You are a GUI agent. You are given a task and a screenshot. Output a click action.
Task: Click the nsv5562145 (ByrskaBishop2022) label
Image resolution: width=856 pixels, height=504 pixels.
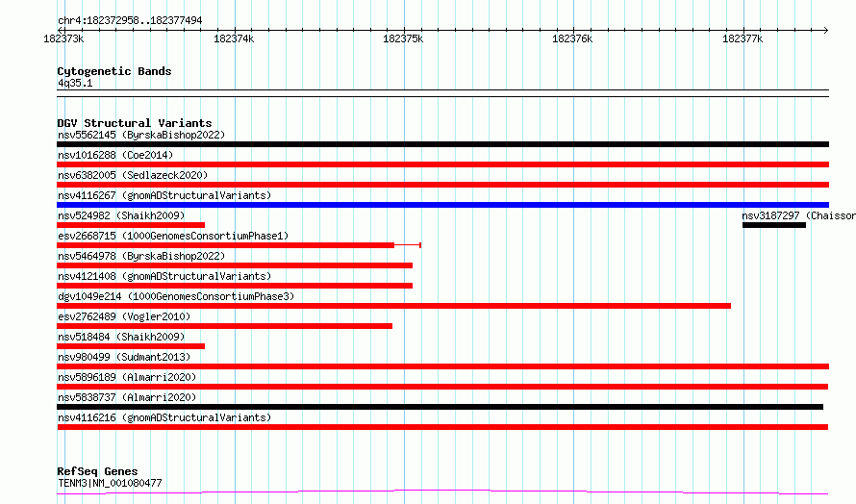(141, 135)
